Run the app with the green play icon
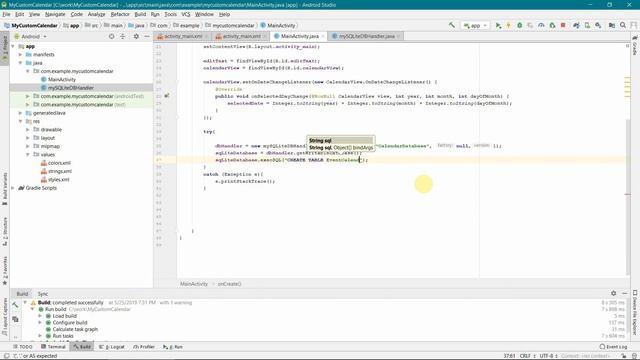 click(x=498, y=25)
